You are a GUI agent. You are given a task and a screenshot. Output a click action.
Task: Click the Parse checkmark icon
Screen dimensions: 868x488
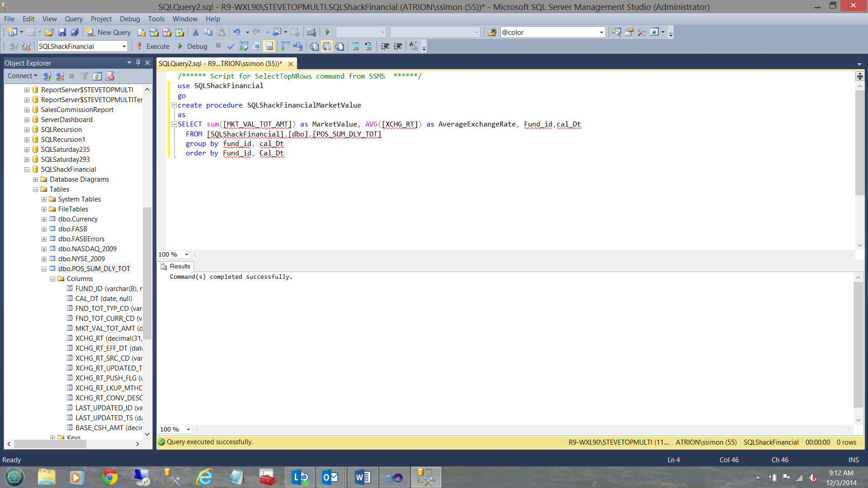pyautogui.click(x=231, y=46)
